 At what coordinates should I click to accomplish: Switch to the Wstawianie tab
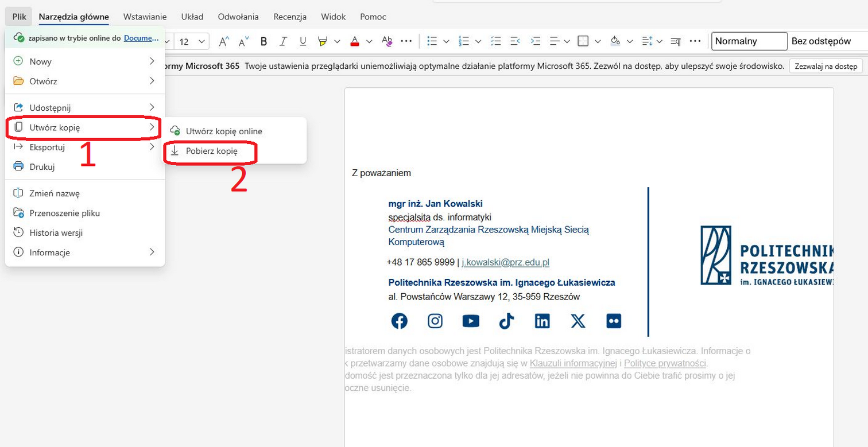[x=145, y=17]
